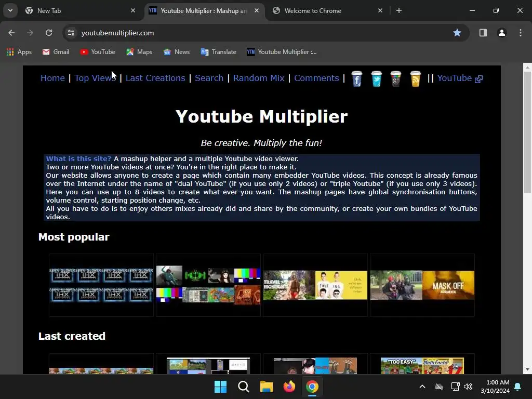Switch to Welcome to Chrome tab
The width and height of the screenshot is (532, 399).
pyautogui.click(x=328, y=10)
